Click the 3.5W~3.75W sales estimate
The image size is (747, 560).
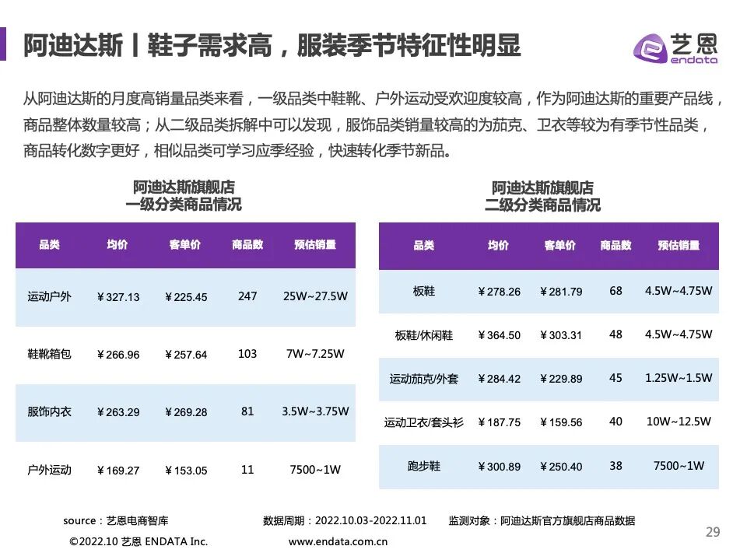pos(315,411)
